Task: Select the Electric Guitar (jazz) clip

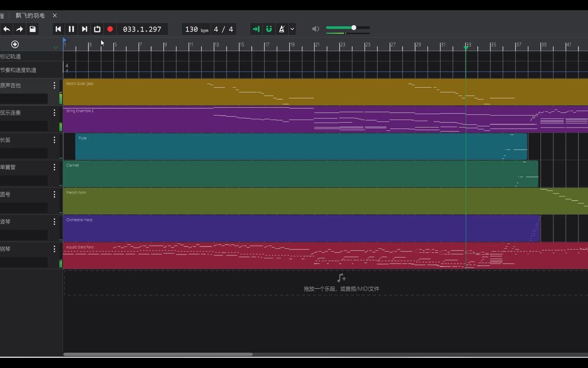Action: pyautogui.click(x=325, y=92)
